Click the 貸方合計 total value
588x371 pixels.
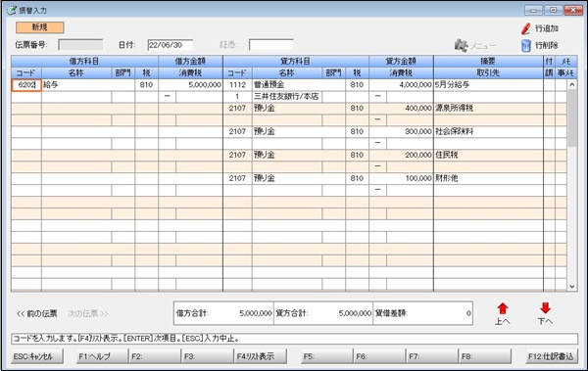pos(355,313)
